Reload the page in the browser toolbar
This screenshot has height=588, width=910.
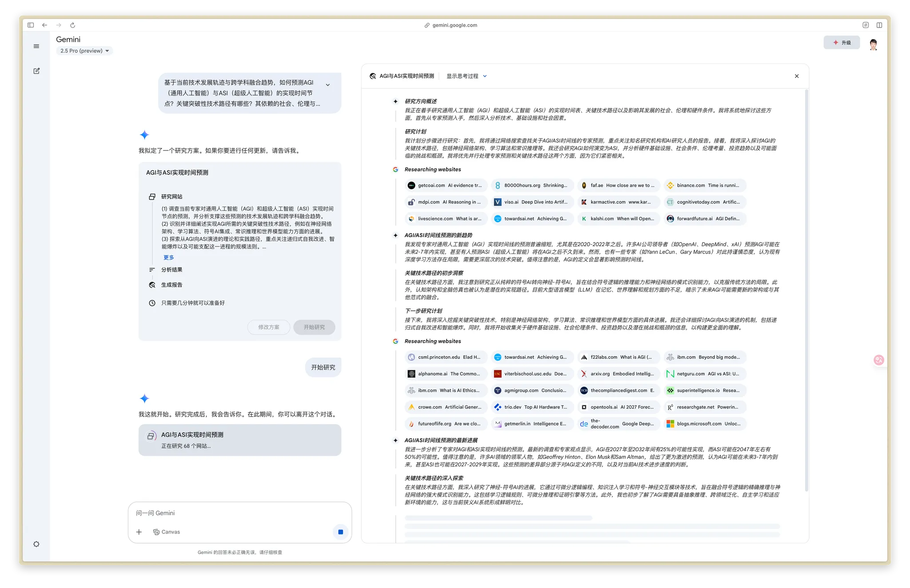73,25
